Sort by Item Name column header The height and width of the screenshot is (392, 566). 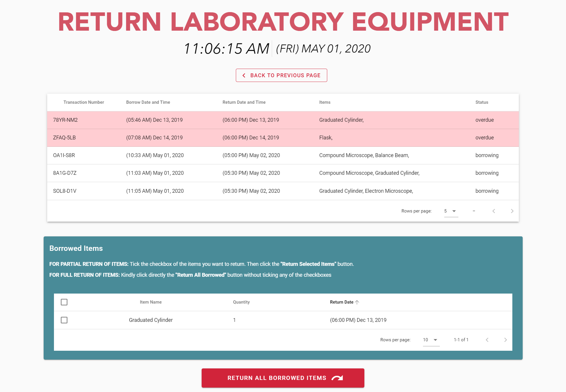point(151,302)
